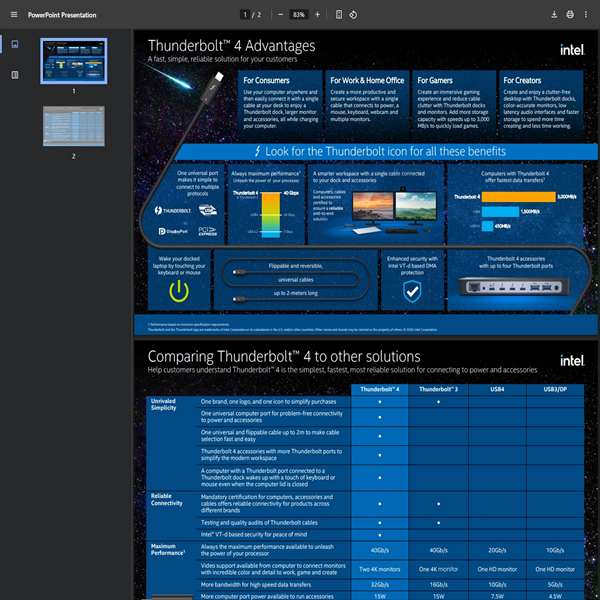Download the PDF file
Screen dimensions: 600x600
click(554, 15)
